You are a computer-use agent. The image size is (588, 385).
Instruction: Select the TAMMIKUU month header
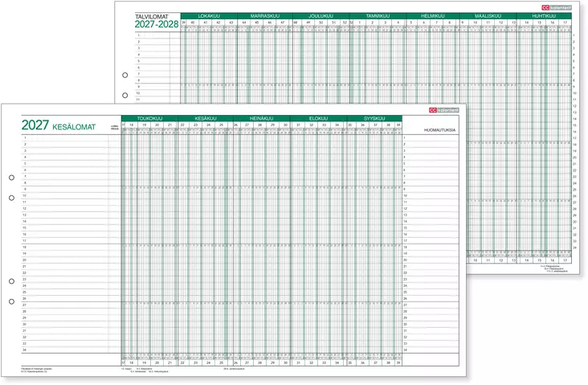378,16
